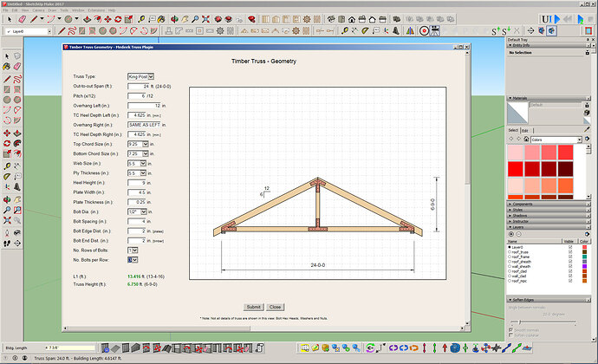Toggle visibility of wall_sheath layer
598x364 pixels.
tap(570, 266)
